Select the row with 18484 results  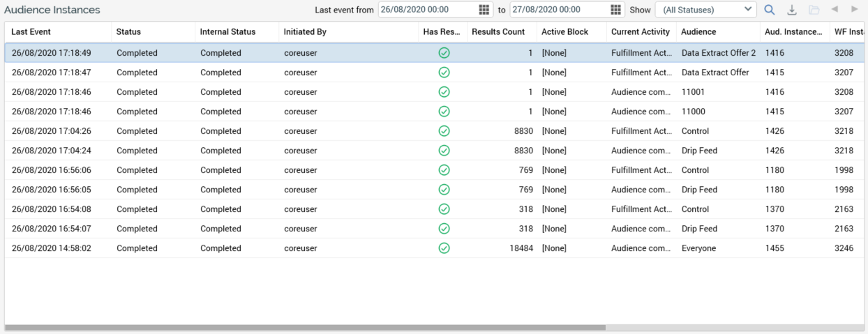point(279,248)
